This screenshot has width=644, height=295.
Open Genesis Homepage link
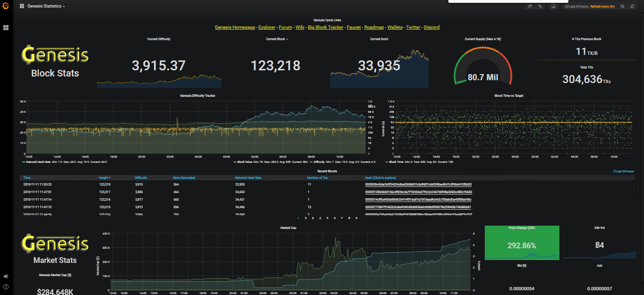235,27
